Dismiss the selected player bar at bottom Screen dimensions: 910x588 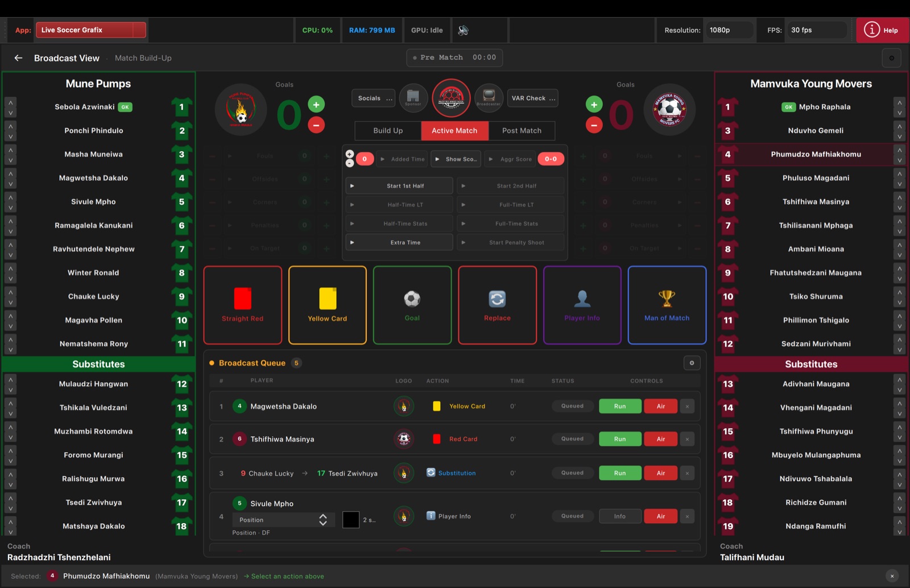pos(892,576)
